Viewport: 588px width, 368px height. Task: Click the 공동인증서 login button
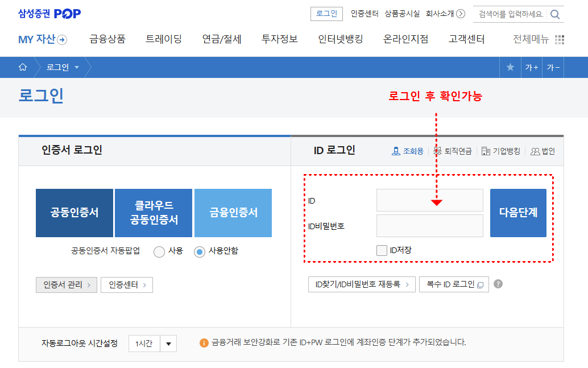[74, 213]
